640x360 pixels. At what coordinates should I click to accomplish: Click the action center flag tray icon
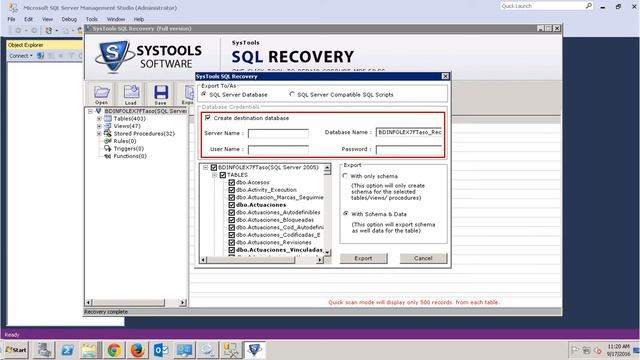575,350
